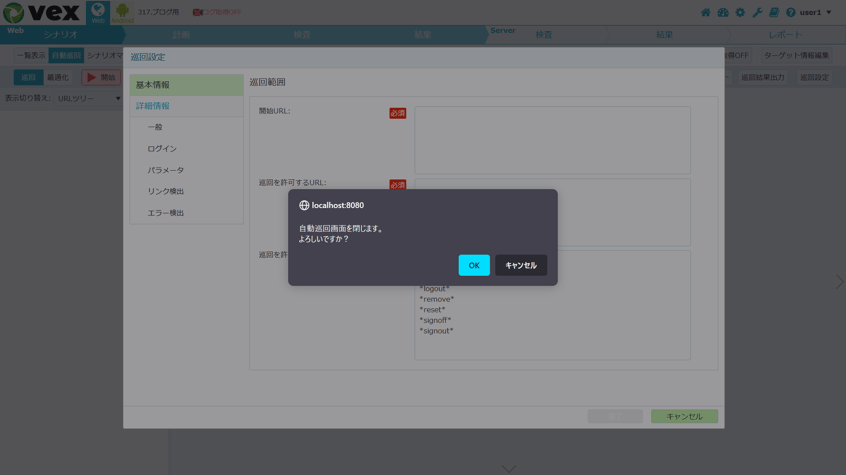This screenshot has height=475, width=846.
Task: Open the dashboard gauge icon
Action: (x=723, y=12)
